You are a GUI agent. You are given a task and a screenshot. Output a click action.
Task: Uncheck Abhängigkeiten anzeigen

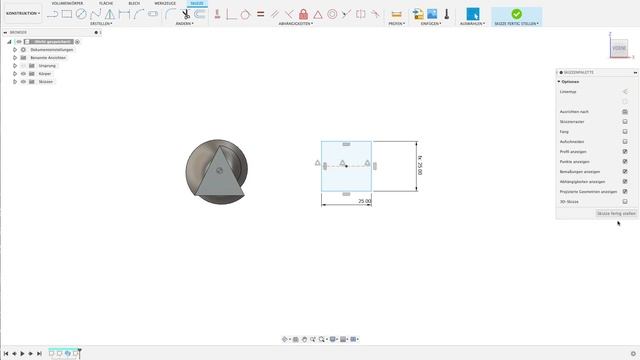pos(625,182)
